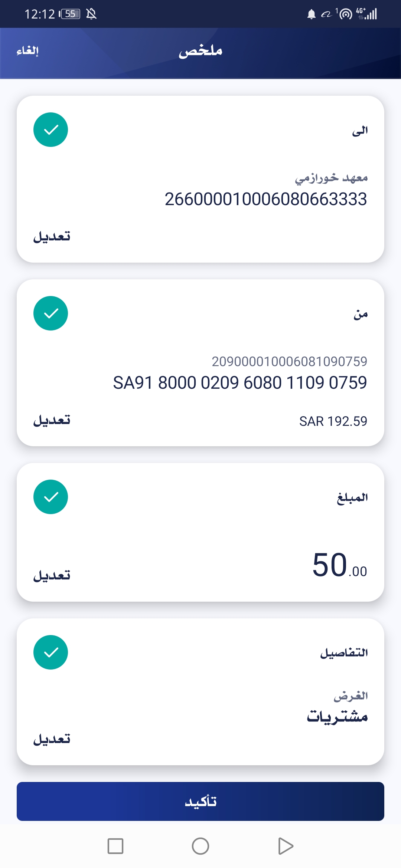Viewport: 401px width, 868px height.
Task: Tap the 50.00 amount value
Action: (339, 565)
